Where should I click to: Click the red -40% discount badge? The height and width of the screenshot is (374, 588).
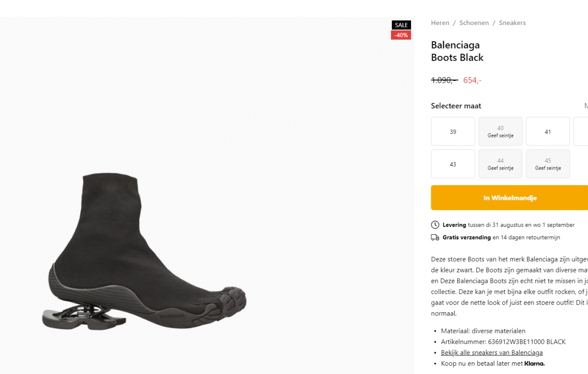click(401, 35)
